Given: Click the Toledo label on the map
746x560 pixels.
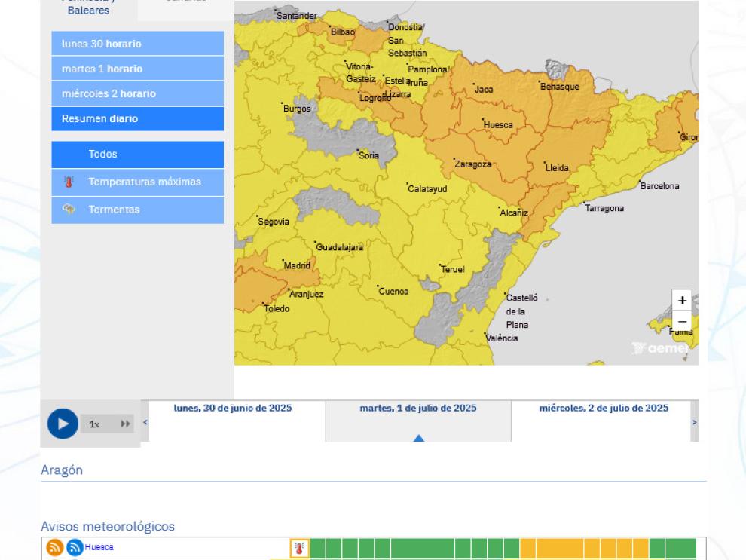Looking at the screenshot, I should (277, 308).
